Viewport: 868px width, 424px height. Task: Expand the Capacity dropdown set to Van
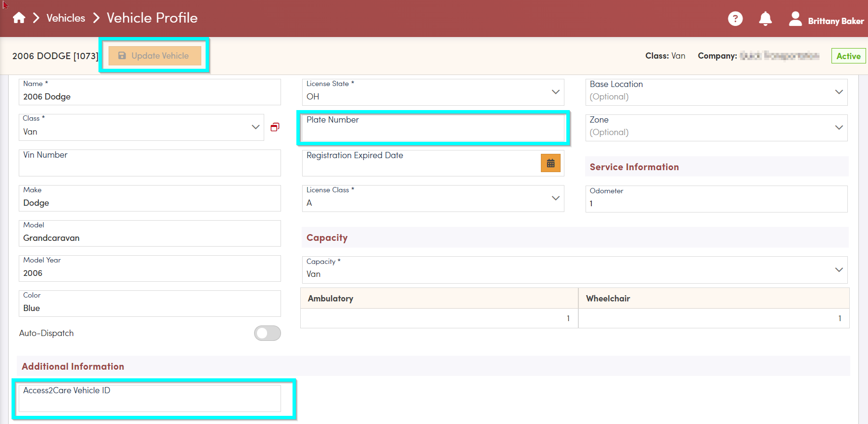(x=839, y=270)
